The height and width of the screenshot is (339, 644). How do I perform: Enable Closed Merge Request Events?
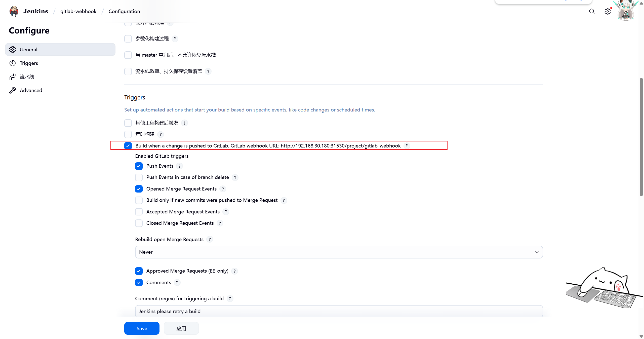click(x=139, y=223)
